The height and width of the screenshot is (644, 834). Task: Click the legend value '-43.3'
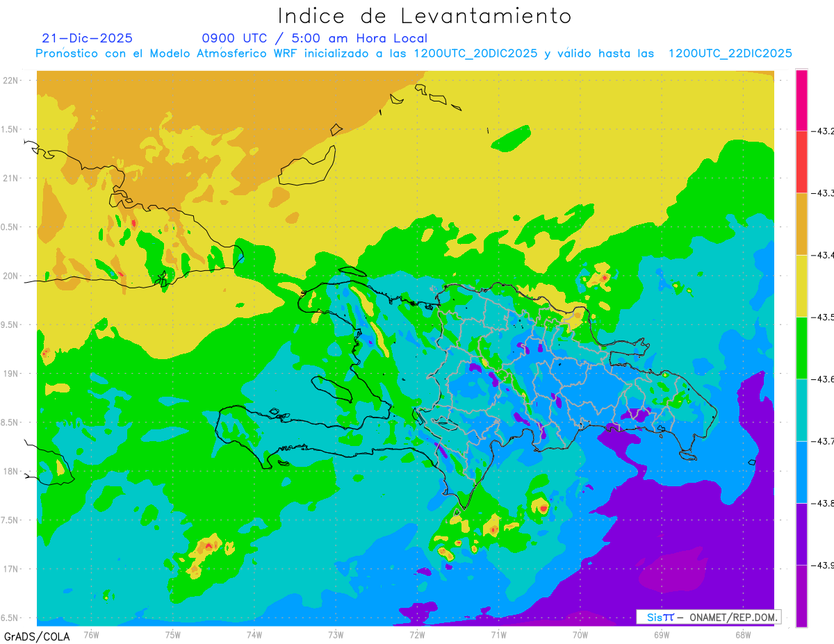coord(822,193)
